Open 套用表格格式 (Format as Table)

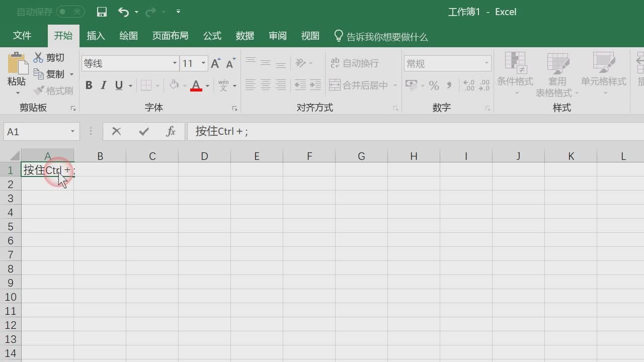pyautogui.click(x=557, y=74)
